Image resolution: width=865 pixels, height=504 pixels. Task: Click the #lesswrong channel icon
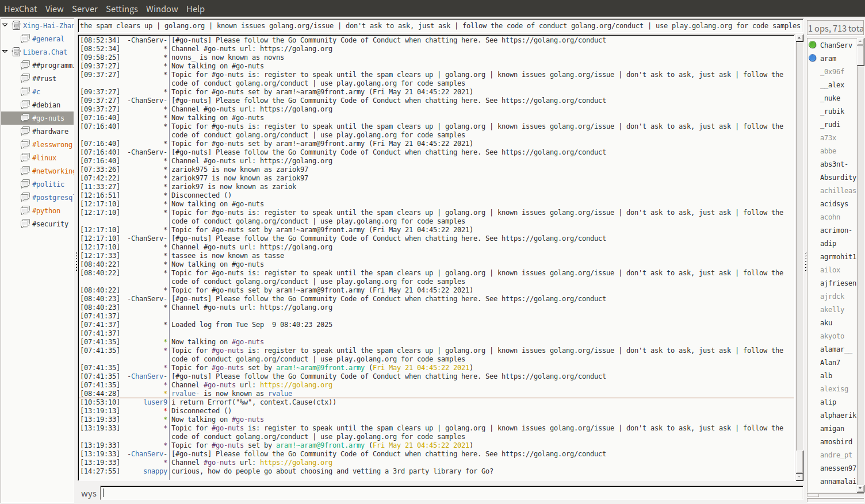point(25,144)
